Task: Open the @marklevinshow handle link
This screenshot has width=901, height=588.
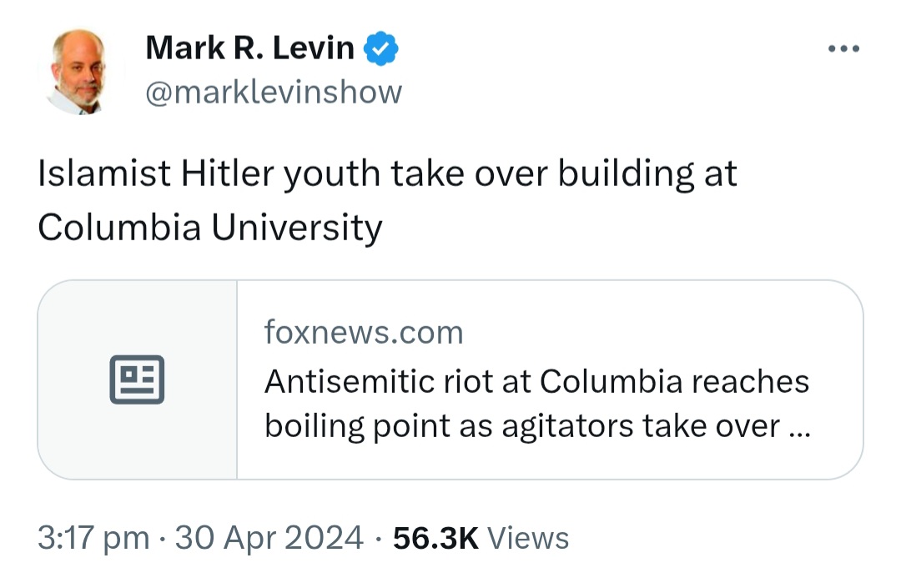Action: coord(274,93)
